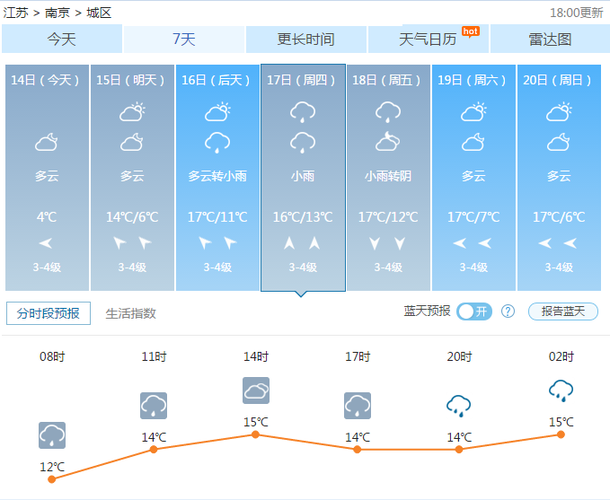Click the 02时 data point on temperature curve
The width and height of the screenshot is (610, 500).
pos(561,435)
